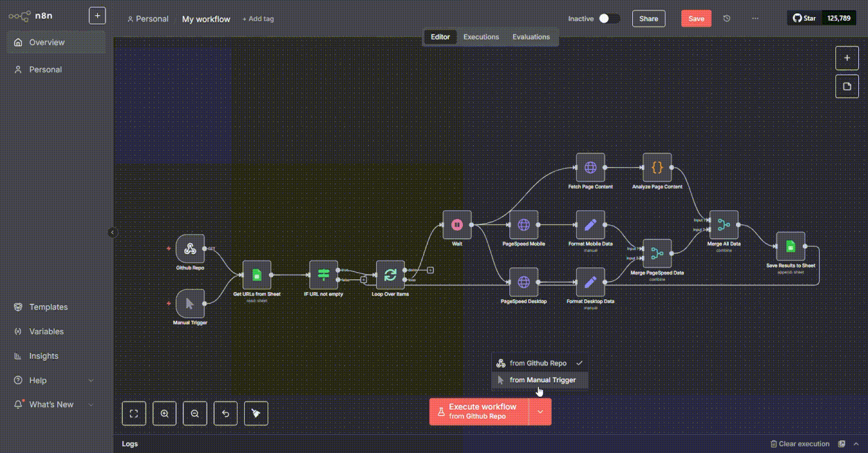Click the reset zoom button

[225, 414]
